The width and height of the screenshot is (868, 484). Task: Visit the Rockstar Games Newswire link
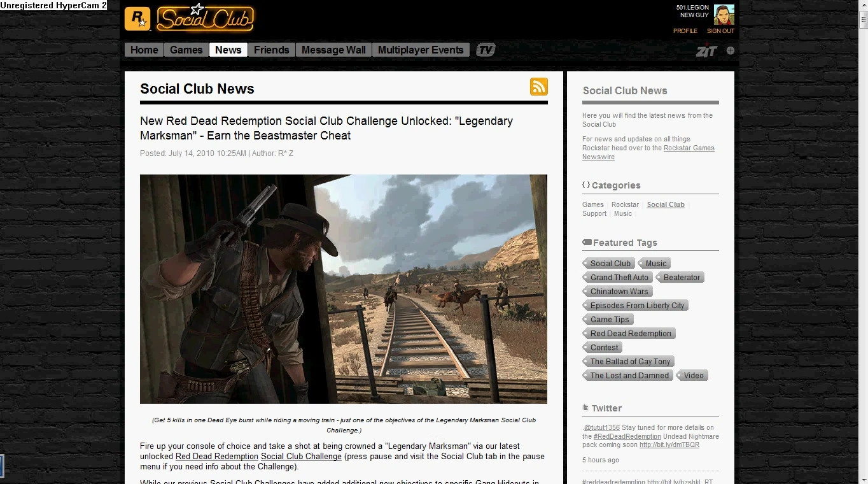648,152
